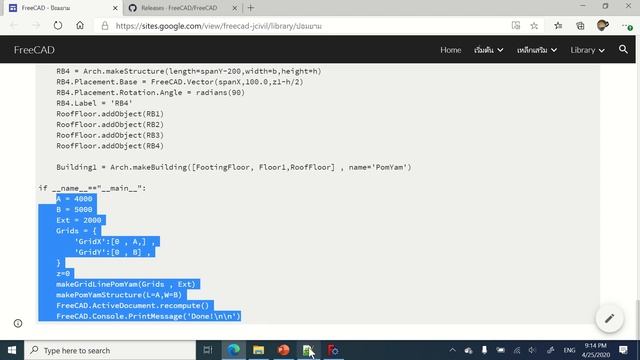View site info via the lock icon

[x=105, y=26]
